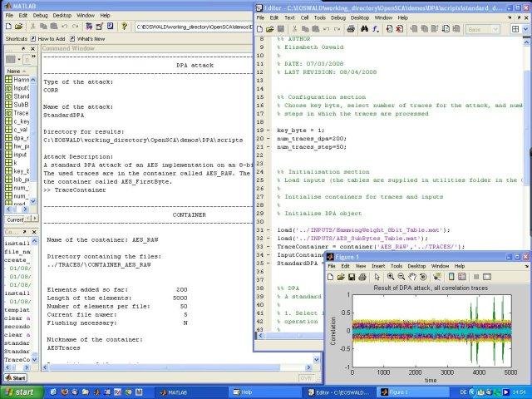Click Open file icon in Figure 1
Image resolution: width=532 pixels, height=399 pixels.
pos(341,277)
